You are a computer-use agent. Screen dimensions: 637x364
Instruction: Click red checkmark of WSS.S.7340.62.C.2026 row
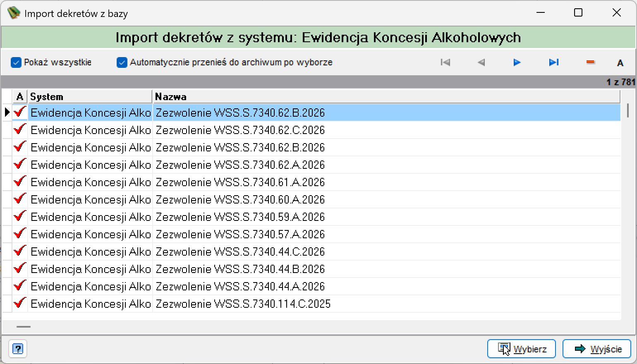19,130
